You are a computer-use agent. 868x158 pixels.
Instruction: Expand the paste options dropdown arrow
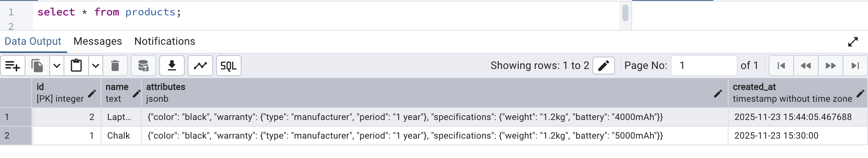tap(96, 66)
